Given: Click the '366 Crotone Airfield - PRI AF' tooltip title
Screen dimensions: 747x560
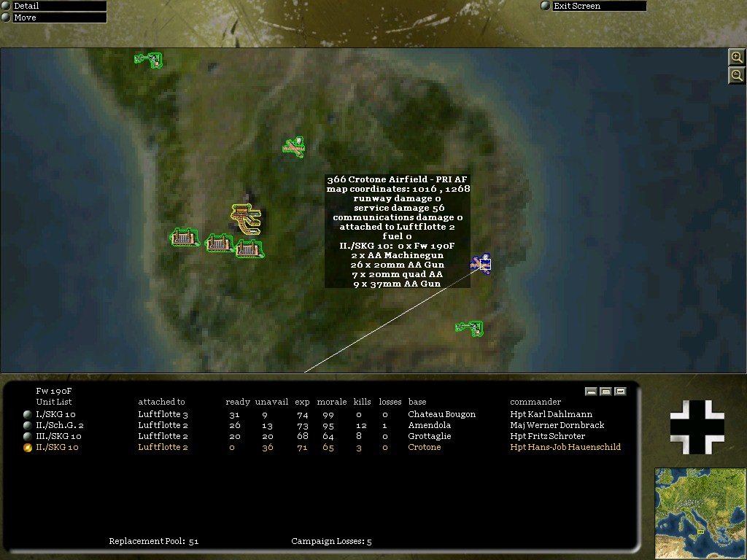Looking at the screenshot, I should click(x=397, y=179).
